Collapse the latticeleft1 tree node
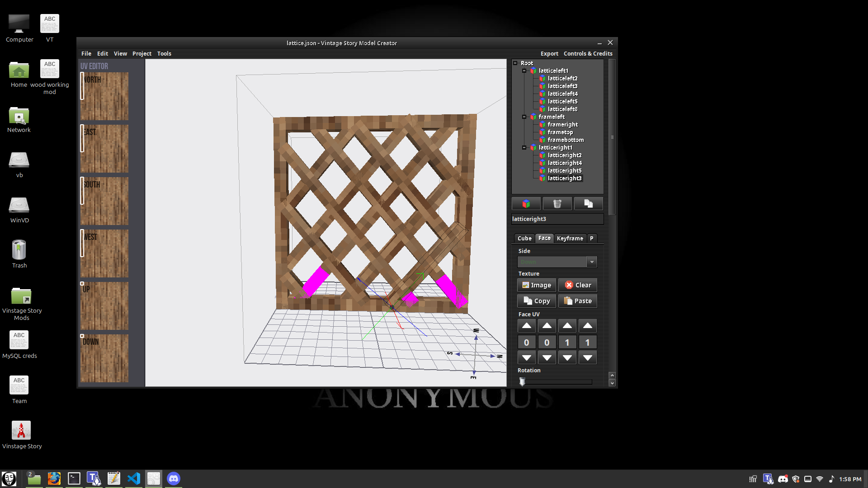 point(524,71)
